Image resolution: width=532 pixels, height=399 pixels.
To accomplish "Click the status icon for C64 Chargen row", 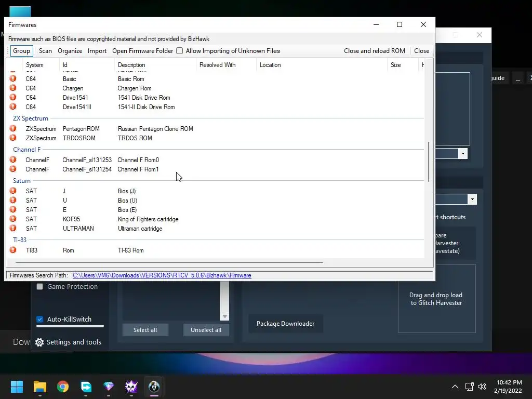I will 13,88.
